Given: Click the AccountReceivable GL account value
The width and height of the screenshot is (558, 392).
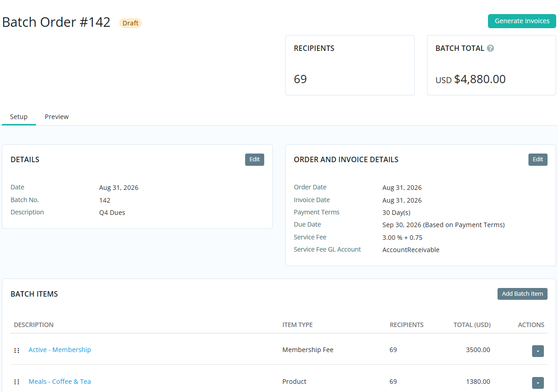Looking at the screenshot, I should [x=411, y=250].
